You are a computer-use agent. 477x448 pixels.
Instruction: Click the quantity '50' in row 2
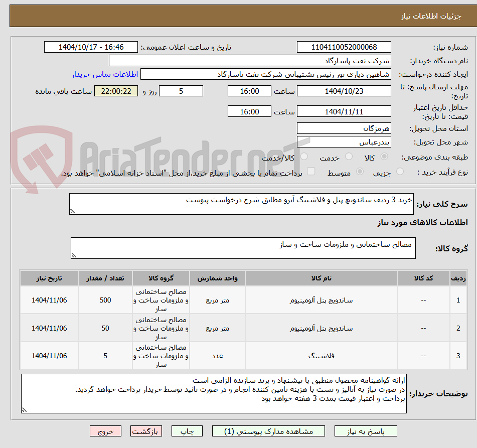[105, 328]
